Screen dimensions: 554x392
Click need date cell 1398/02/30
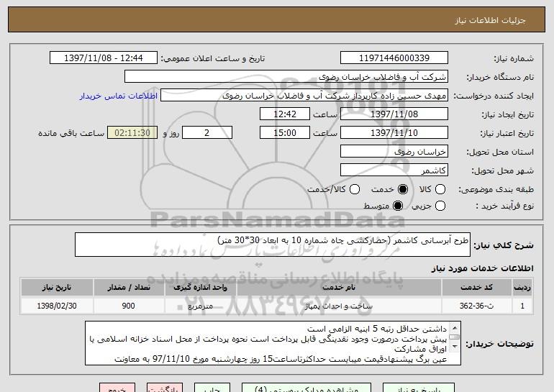tap(57, 306)
